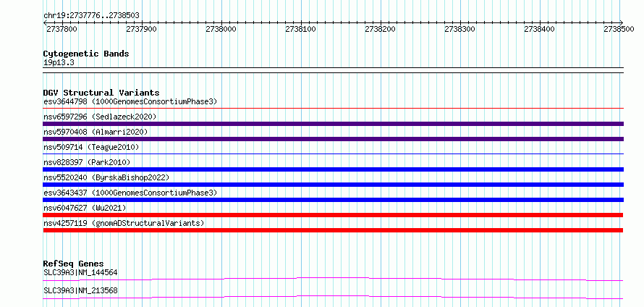Screen dimensions: 644x307
Task: Click the chr19:2737776..2738503 region label
Action: 91,16
